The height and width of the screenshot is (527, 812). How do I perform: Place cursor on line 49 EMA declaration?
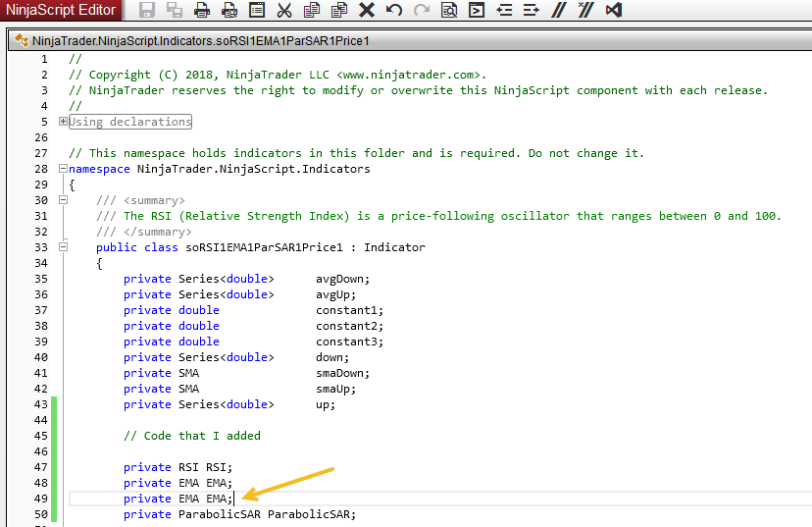pyautogui.click(x=178, y=499)
